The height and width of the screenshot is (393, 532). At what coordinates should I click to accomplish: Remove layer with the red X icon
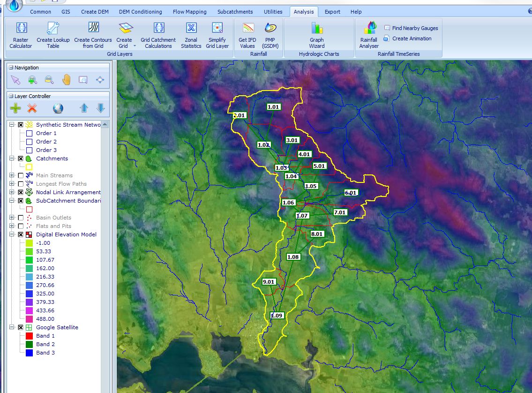tap(32, 108)
